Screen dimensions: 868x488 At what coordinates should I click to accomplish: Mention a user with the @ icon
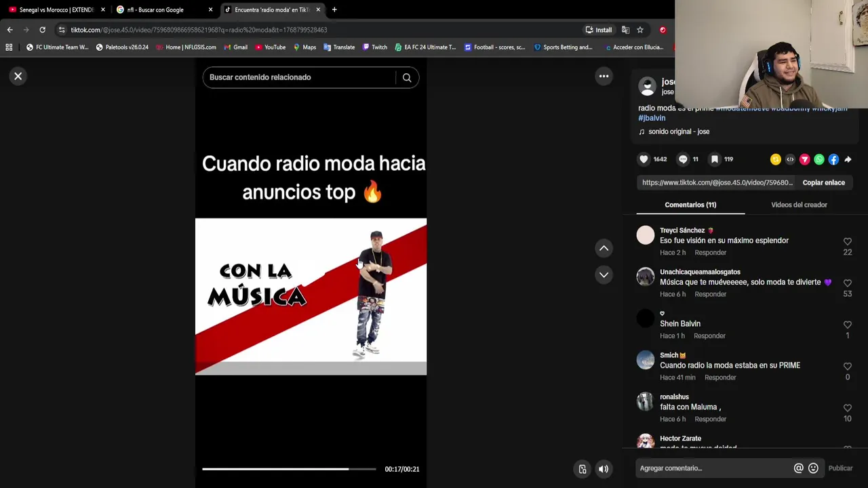[799, 468]
